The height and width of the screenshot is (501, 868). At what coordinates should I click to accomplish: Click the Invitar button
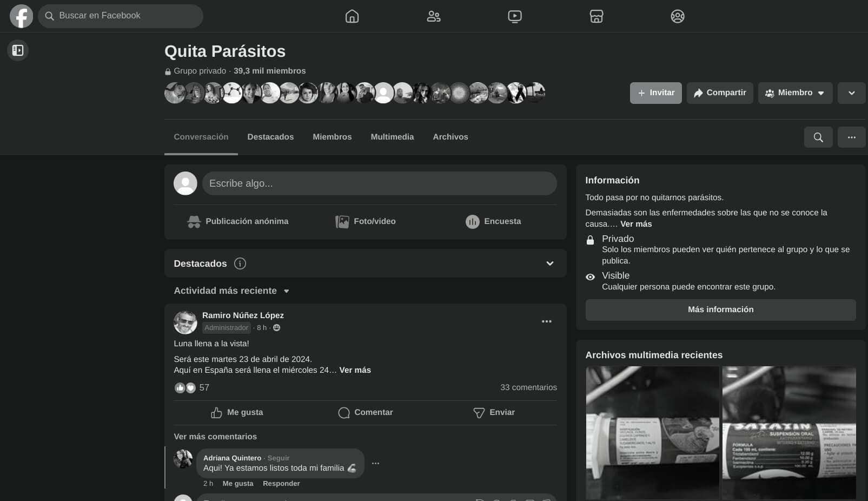click(x=655, y=93)
